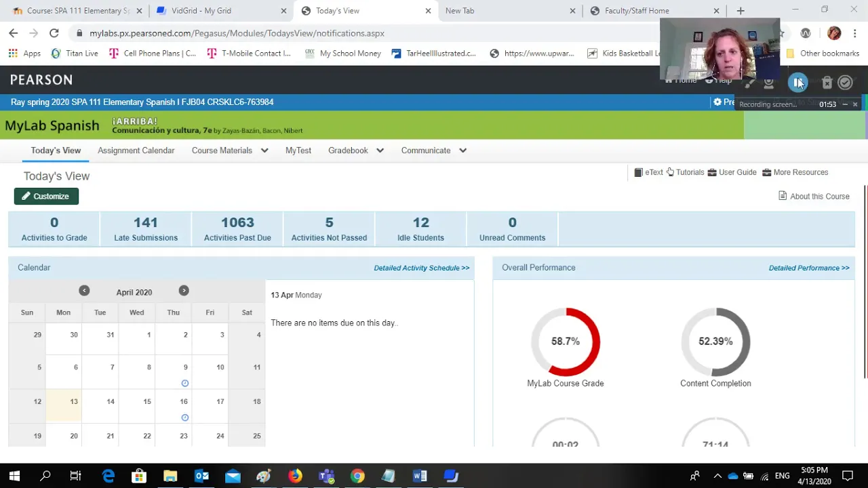The width and height of the screenshot is (868, 488).
Task: Click the clock marker on April 9
Action: click(184, 384)
